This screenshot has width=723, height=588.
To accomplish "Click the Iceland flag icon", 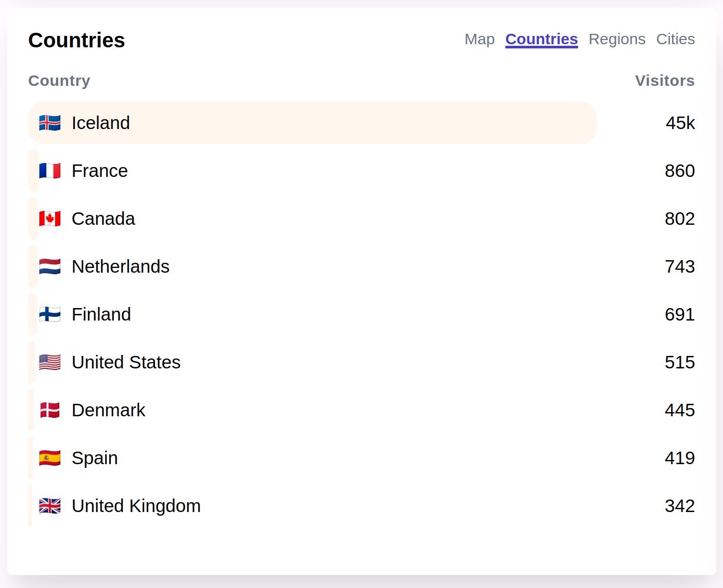I will click(x=50, y=123).
